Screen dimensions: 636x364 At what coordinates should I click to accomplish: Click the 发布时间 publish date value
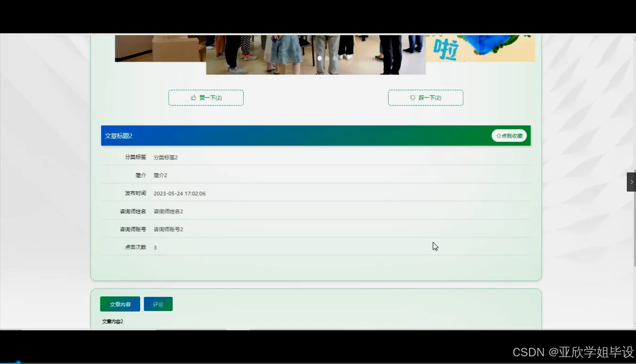pos(179,193)
